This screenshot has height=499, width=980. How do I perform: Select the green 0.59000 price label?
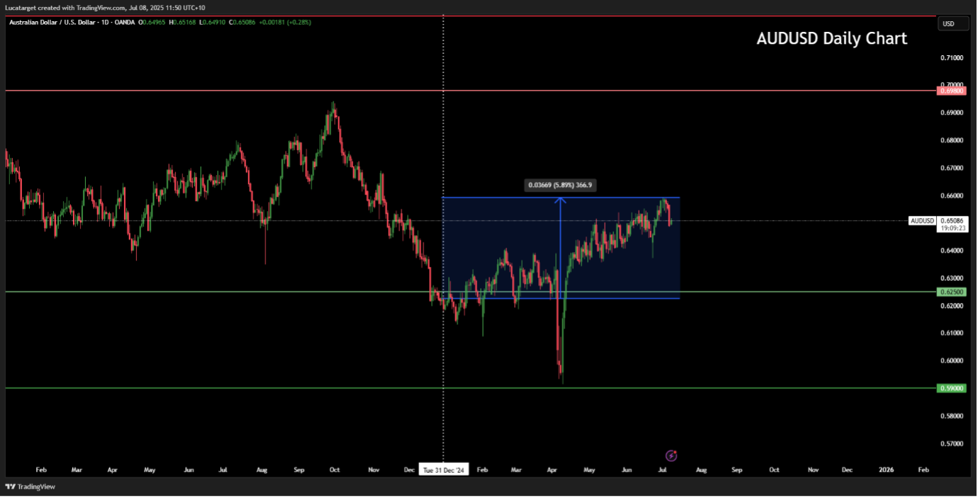click(x=950, y=388)
